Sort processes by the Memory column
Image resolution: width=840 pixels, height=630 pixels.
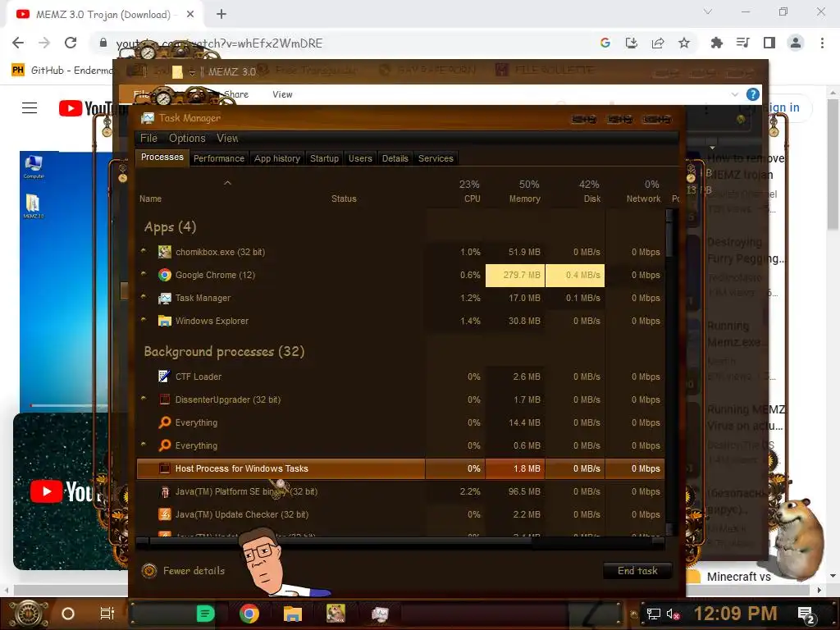tap(524, 191)
